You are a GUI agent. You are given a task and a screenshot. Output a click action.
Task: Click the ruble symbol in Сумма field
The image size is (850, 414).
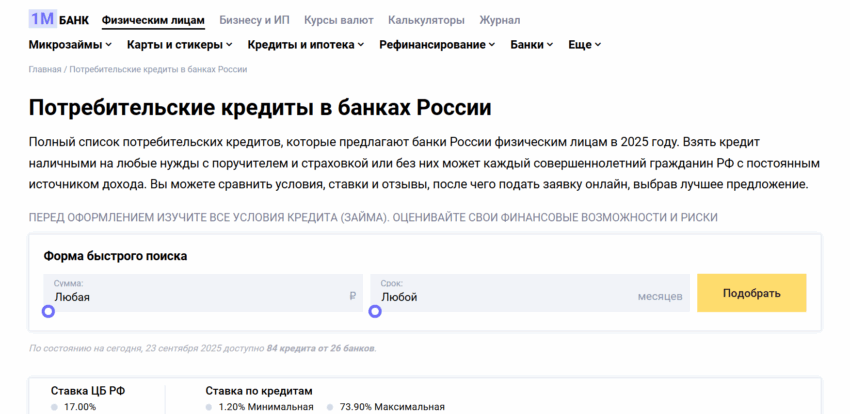[x=352, y=296]
